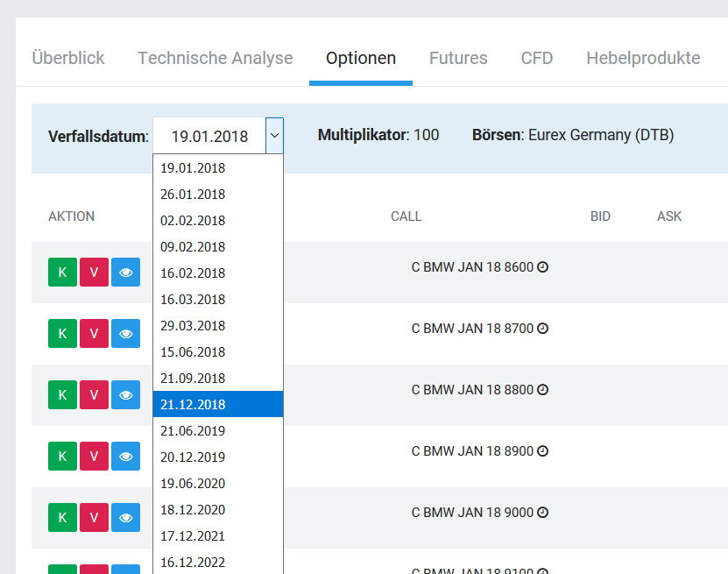Select 26.01.2018 expiry date option
The image size is (728, 574).
tap(218, 195)
